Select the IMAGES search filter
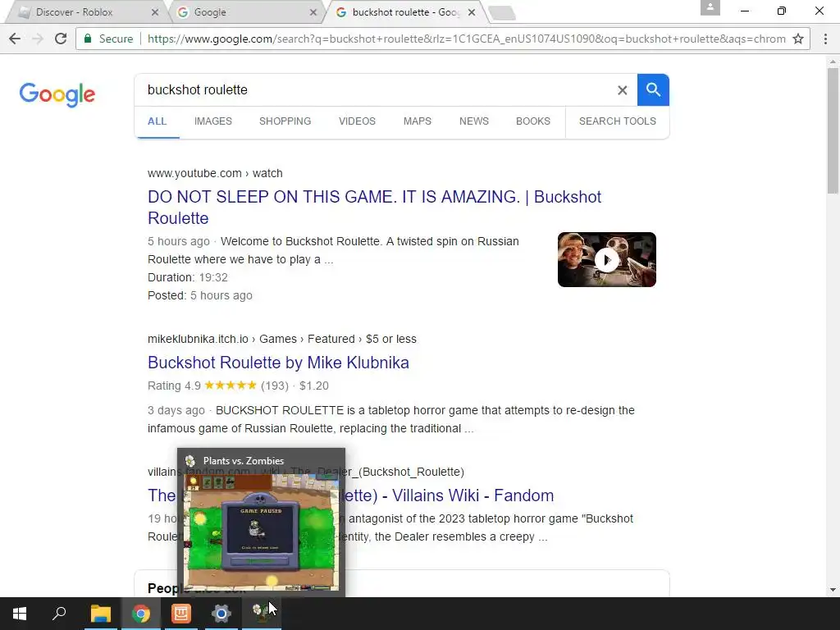Screen dimensions: 840x630 212,121
